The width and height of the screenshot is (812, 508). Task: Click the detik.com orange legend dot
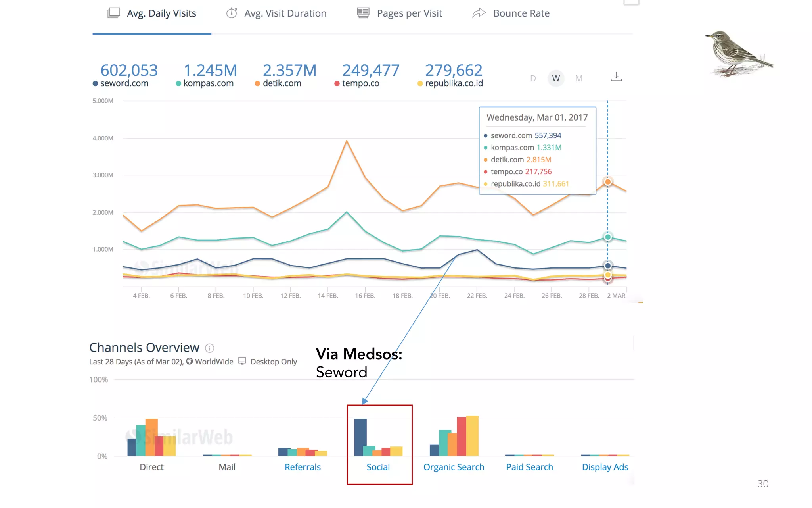[x=257, y=83]
